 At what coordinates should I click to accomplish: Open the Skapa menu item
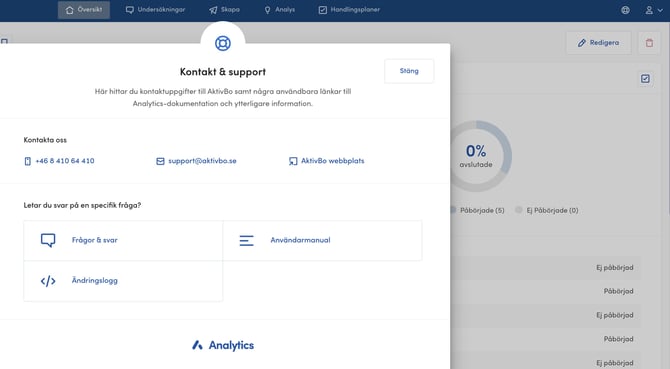click(224, 10)
